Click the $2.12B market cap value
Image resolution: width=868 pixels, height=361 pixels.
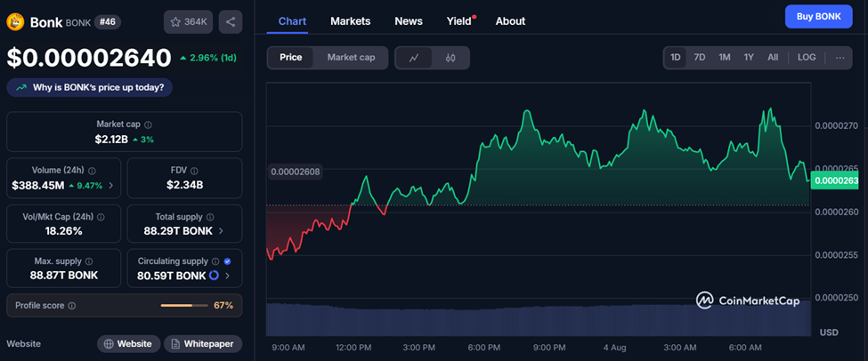click(x=111, y=140)
